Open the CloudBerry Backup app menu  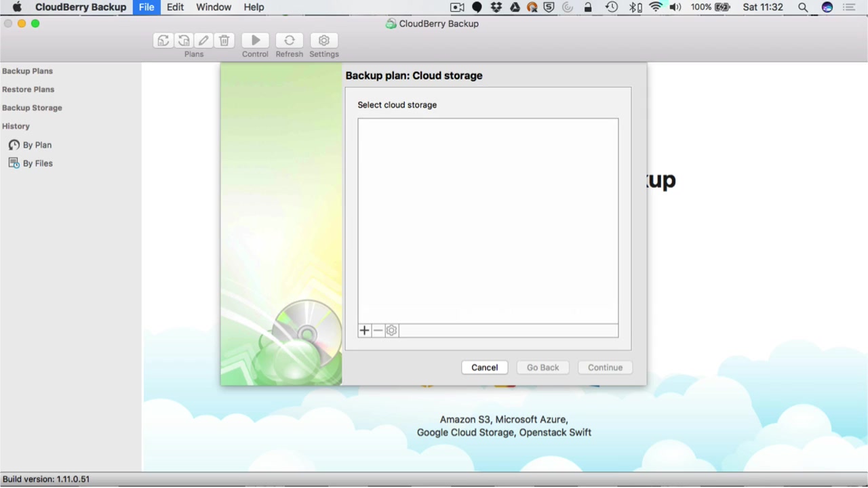click(81, 7)
